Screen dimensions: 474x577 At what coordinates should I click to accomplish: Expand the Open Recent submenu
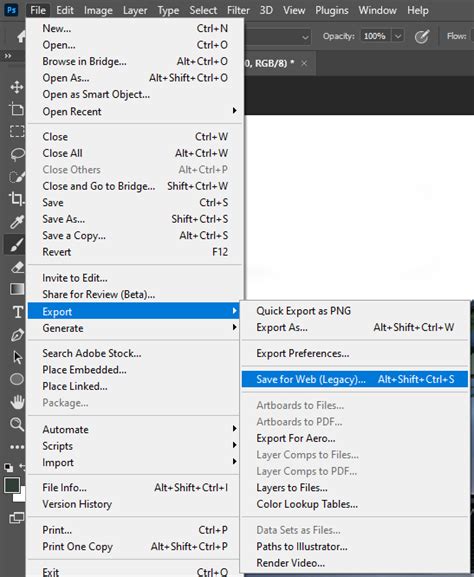134,111
